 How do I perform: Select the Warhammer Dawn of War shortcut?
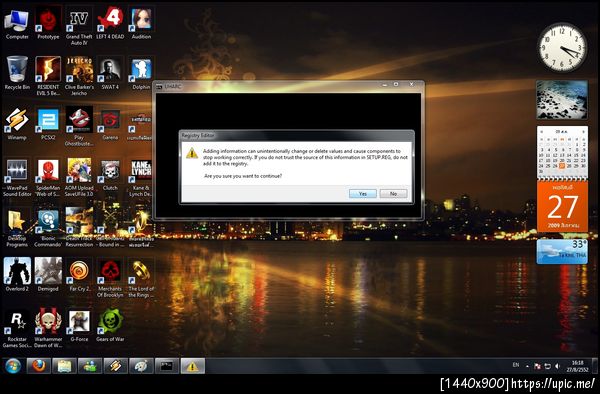coord(48,328)
